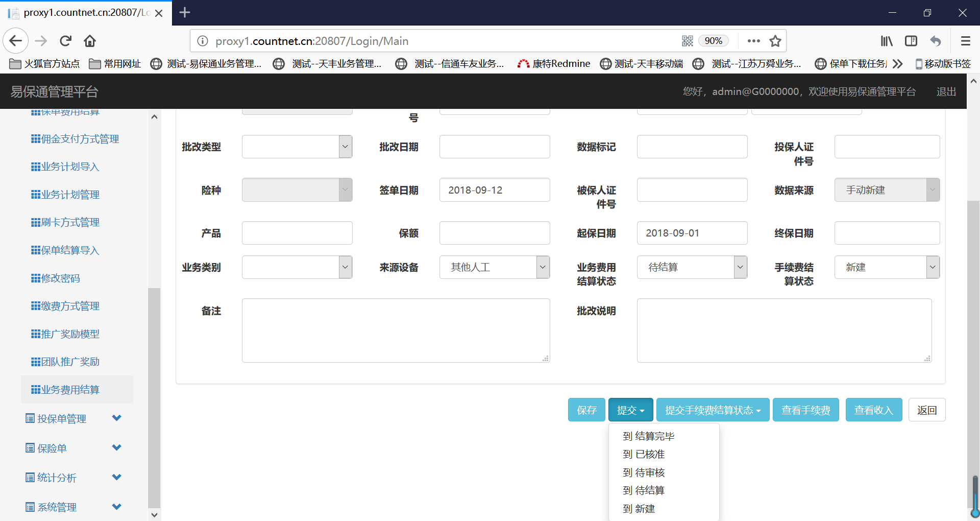This screenshot has width=980, height=521.
Task: Open the Firefox library icon
Action: click(887, 41)
